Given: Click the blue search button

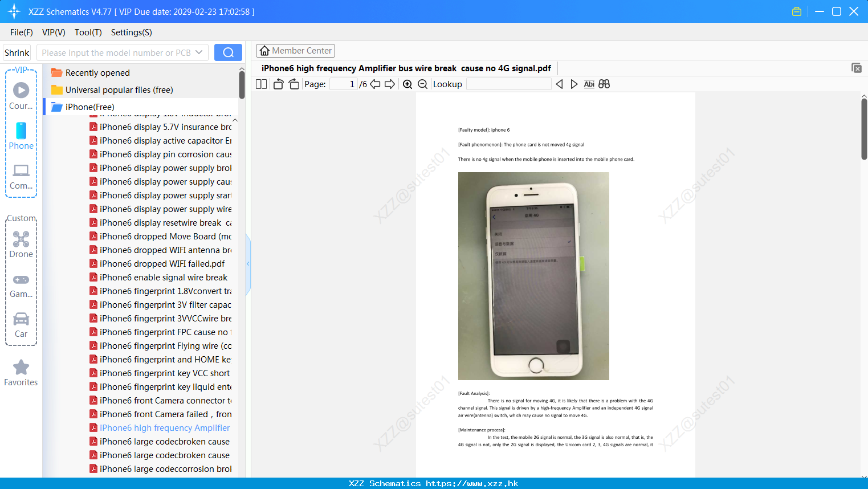Looking at the screenshot, I should click(x=228, y=52).
